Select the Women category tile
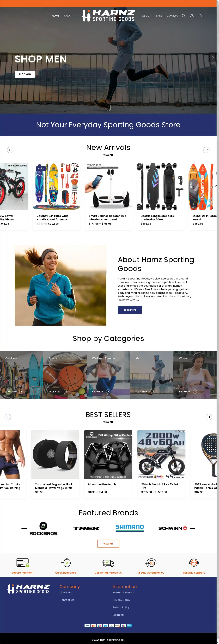This screenshot has height=644, width=219. (195, 374)
